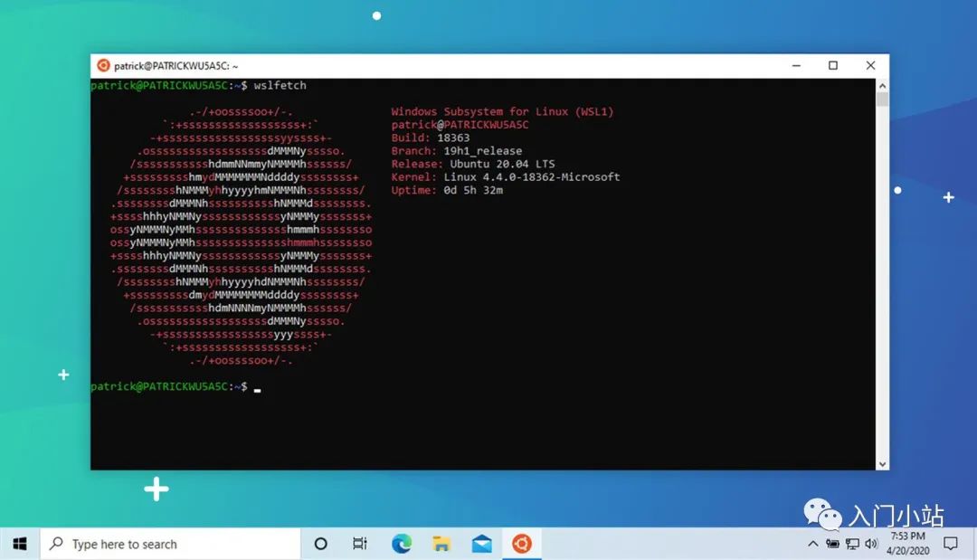Click the Ubuntu logo in the terminal title bar
Image resolution: width=977 pixels, height=560 pixels.
[103, 65]
